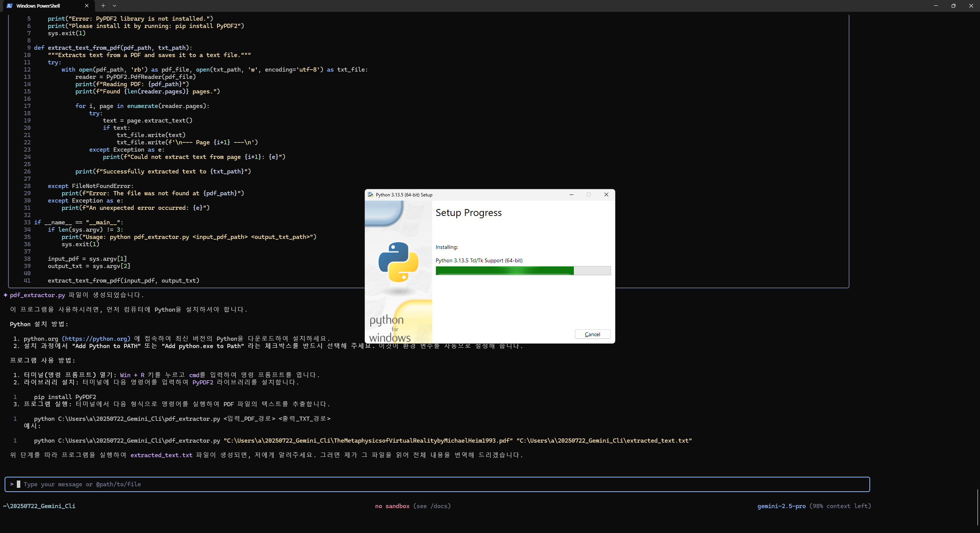Click the pdf_extractor.py filename text
This screenshot has height=533, width=980.
pos(37,295)
